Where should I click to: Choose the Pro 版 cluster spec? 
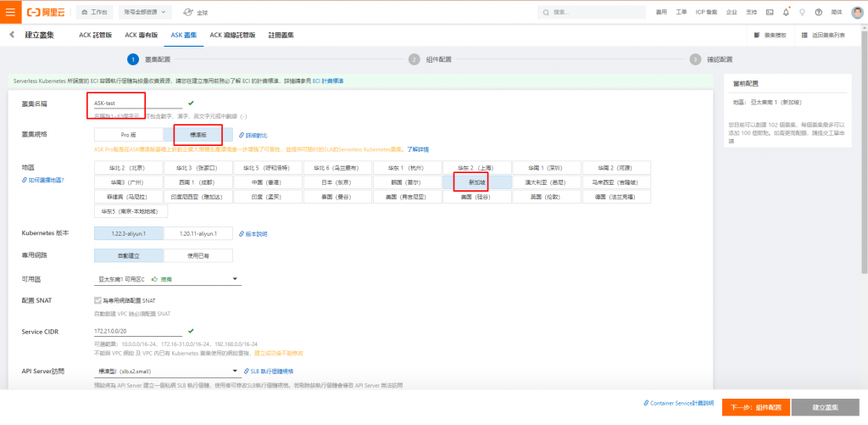(x=129, y=135)
